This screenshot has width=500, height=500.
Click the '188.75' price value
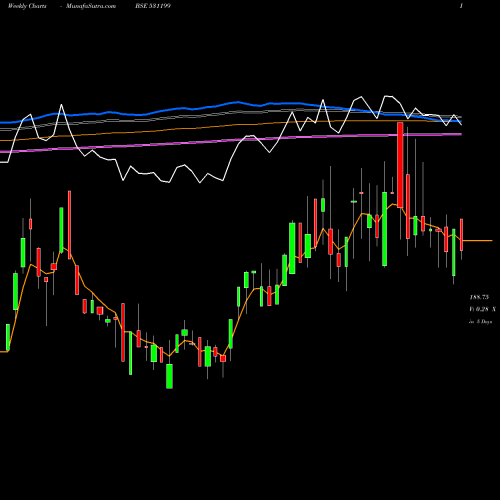479,297
